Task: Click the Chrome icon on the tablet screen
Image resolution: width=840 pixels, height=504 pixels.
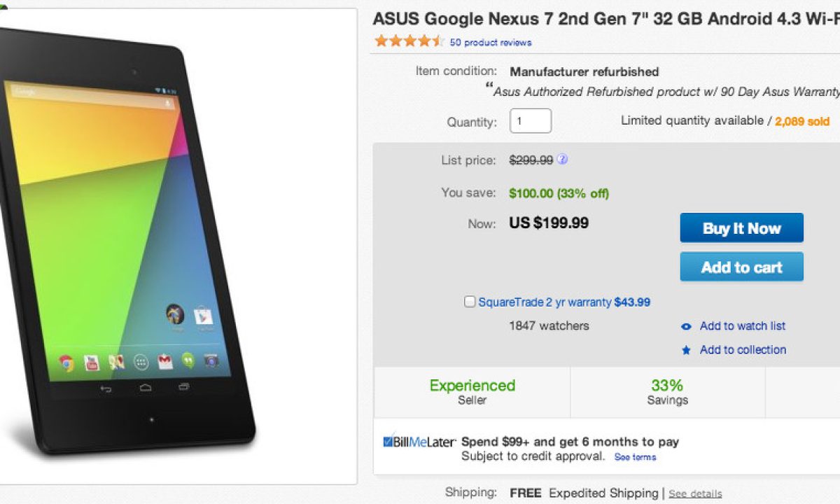Action: (67, 363)
